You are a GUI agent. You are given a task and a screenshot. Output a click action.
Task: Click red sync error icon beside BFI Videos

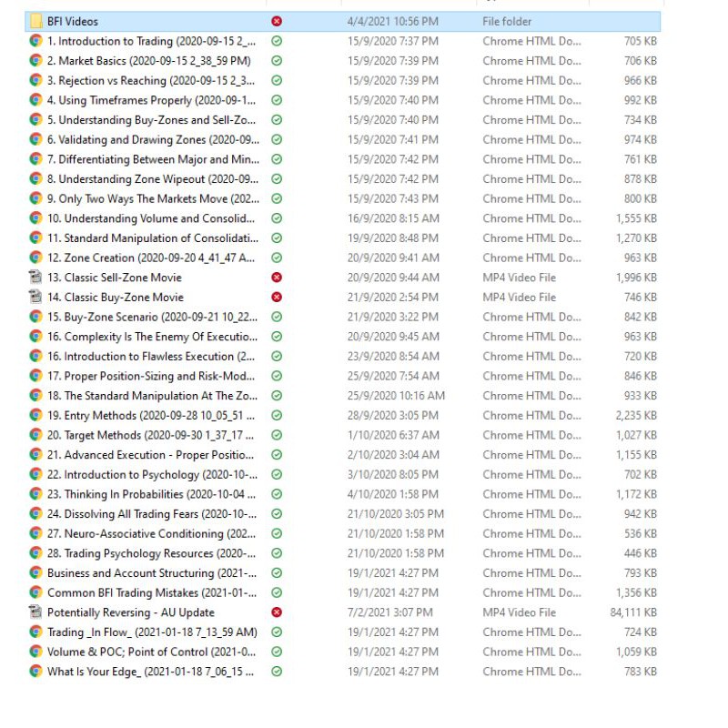click(277, 21)
